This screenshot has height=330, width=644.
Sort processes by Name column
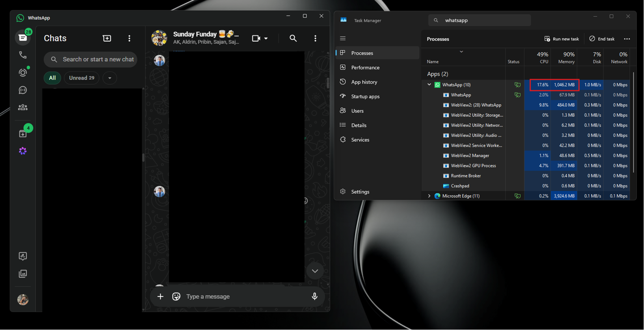click(464, 57)
